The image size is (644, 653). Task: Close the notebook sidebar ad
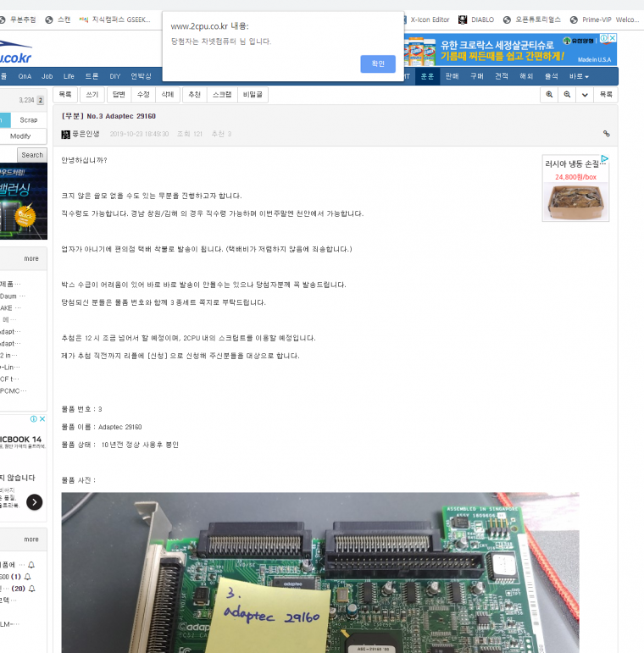[x=42, y=419]
